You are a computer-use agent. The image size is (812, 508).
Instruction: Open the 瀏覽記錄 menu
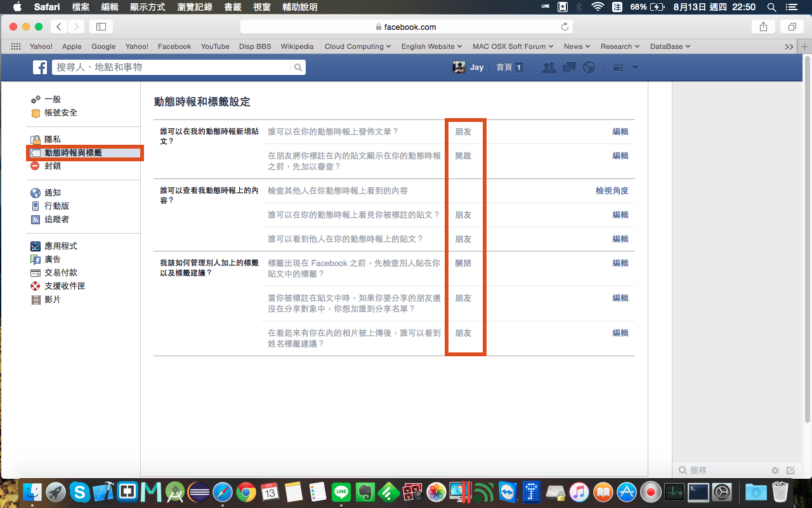pos(194,7)
